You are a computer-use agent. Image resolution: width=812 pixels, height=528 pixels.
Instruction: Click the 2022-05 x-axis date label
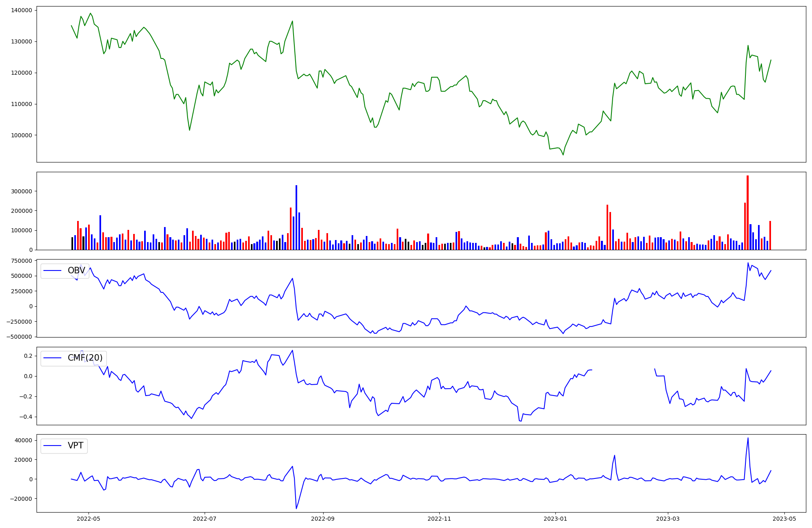88,519
